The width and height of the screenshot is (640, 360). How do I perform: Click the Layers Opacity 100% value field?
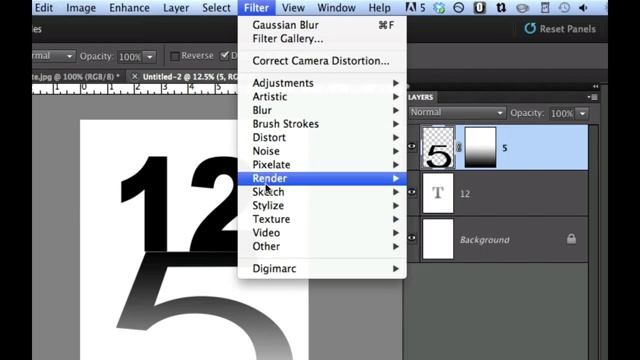coord(562,113)
